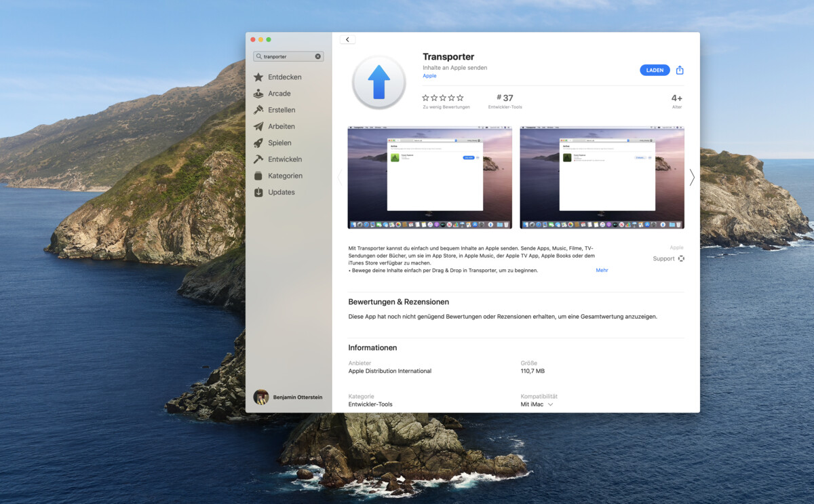Click the Mehr link in the description
The image size is (814, 504).
(x=602, y=270)
